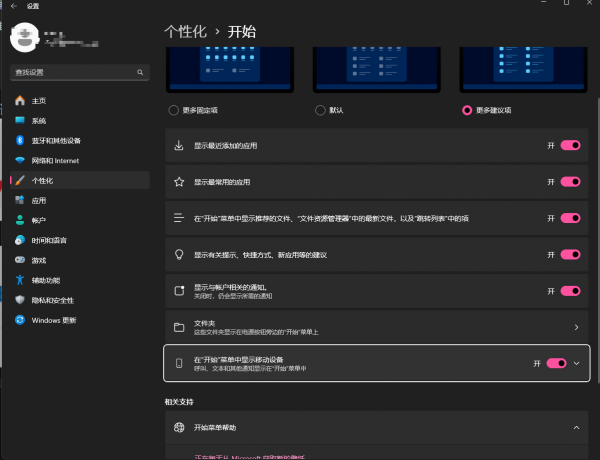
Task: Click the globe icon beside 开始菜单帮助
Action: tap(179, 427)
